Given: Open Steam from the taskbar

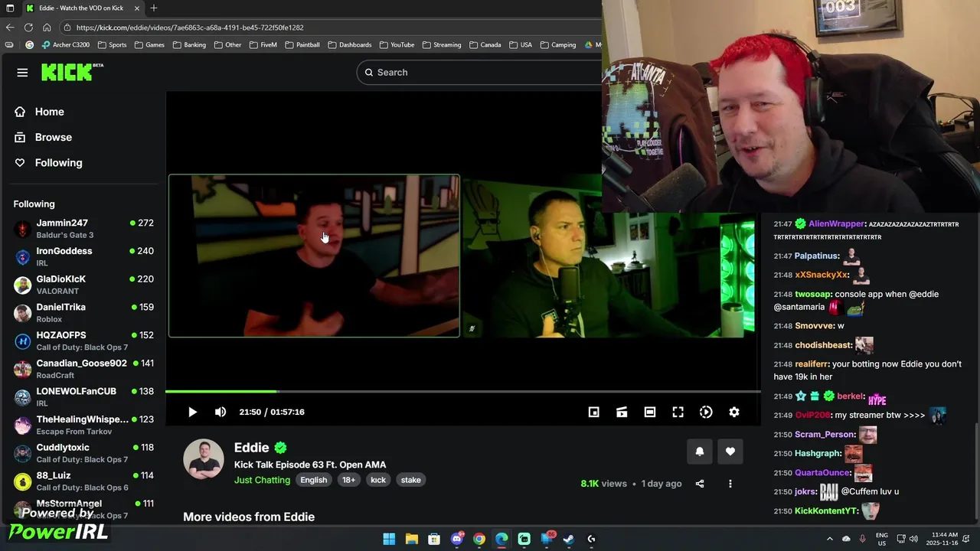Looking at the screenshot, I should click(569, 539).
